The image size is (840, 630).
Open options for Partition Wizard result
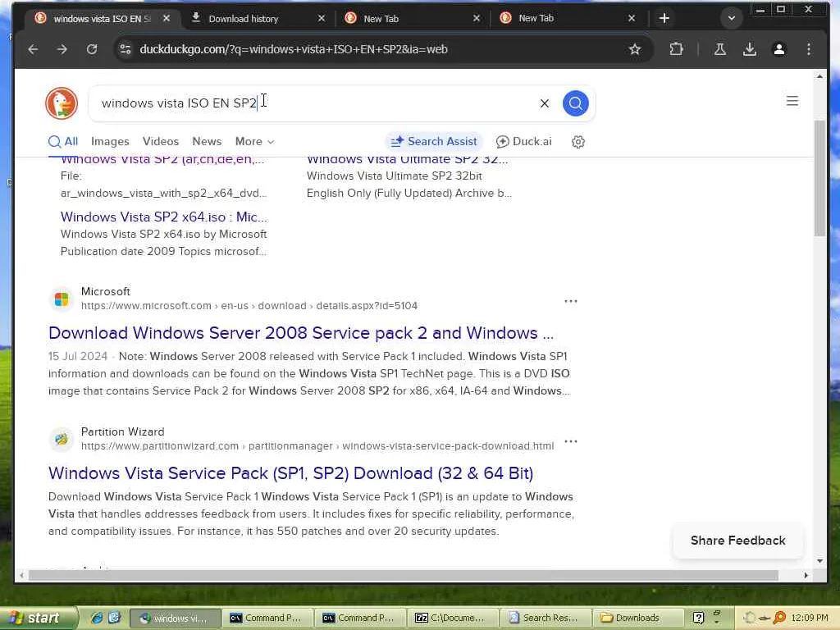(571, 441)
